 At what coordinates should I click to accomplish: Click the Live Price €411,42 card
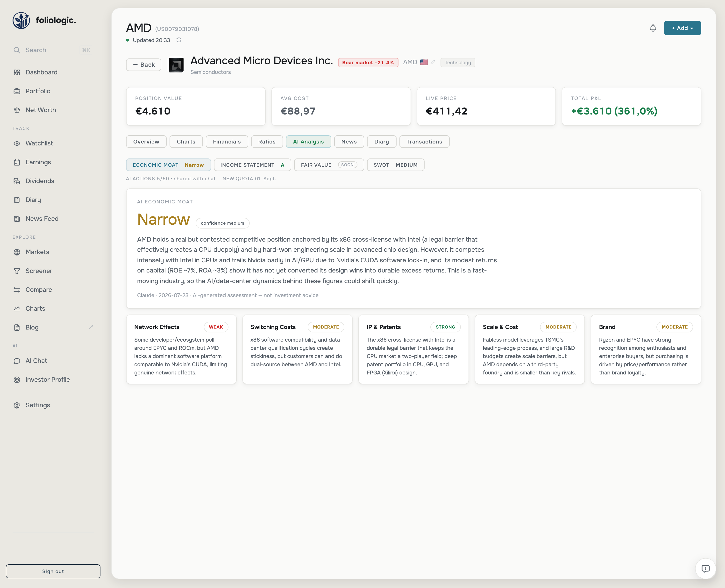point(486,106)
